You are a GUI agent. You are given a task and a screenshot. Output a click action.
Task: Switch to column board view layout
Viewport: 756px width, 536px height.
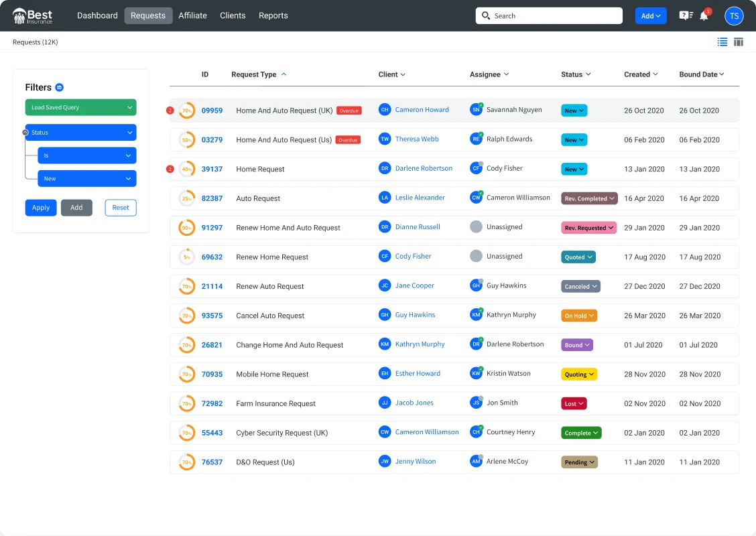pyautogui.click(x=738, y=42)
